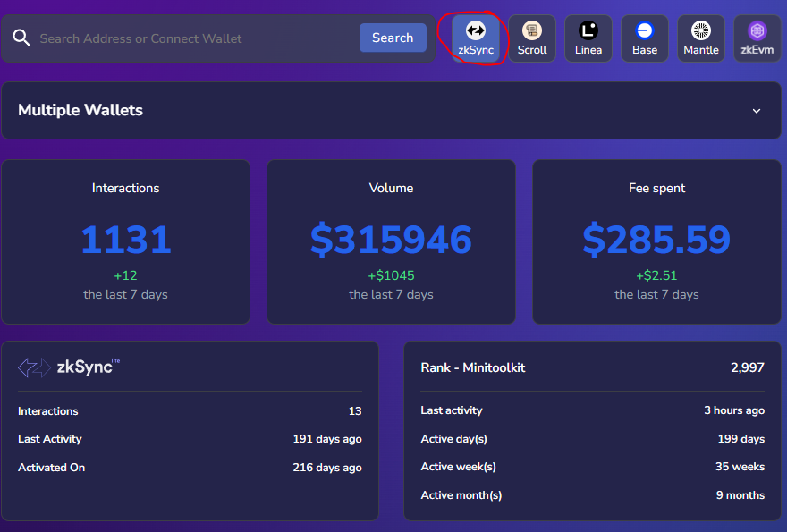Click the zkSync lite Interactions count 13
Image resolution: width=787 pixels, height=532 pixels.
[x=355, y=411]
